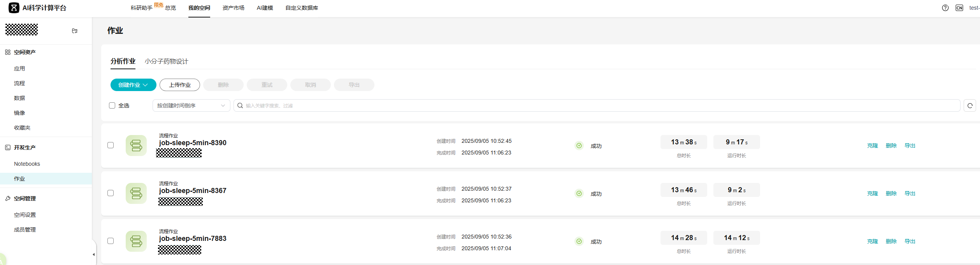Screen dimensions: 980x265
Task: Click the CN language switch icon
Action: [959, 8]
